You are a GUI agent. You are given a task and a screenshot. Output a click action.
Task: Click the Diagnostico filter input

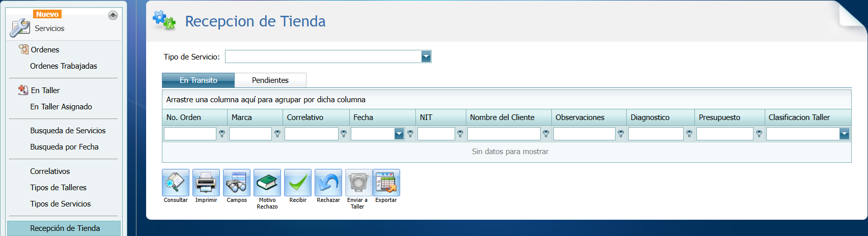point(656,134)
